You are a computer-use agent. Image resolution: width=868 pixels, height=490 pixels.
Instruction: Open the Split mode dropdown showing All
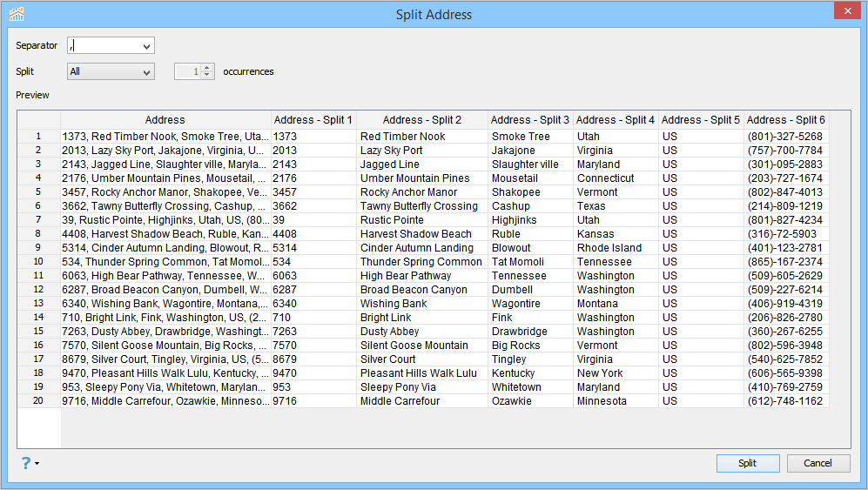coord(111,71)
